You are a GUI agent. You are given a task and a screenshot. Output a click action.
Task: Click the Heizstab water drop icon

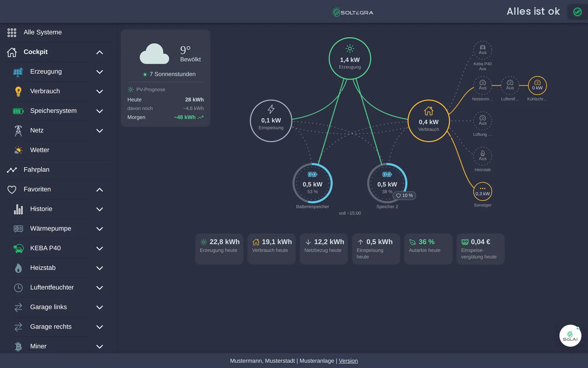pyautogui.click(x=18, y=268)
